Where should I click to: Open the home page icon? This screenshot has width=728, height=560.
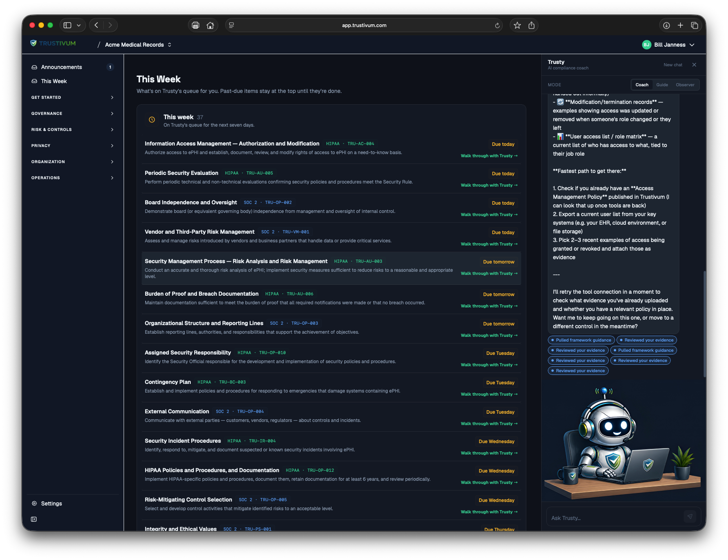click(x=210, y=25)
